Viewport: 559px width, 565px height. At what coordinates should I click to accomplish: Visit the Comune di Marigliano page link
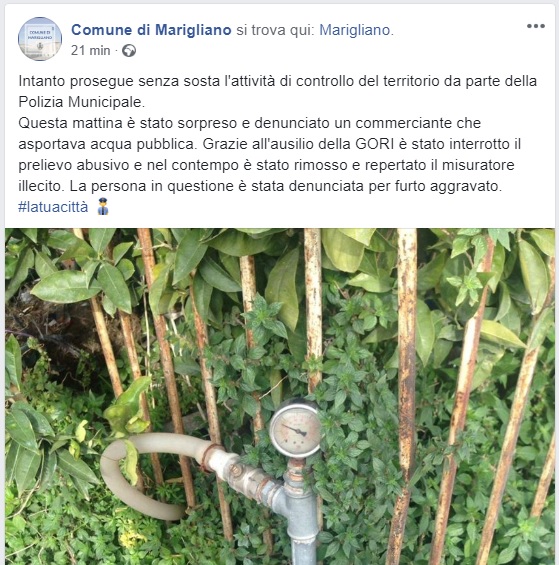(151, 30)
